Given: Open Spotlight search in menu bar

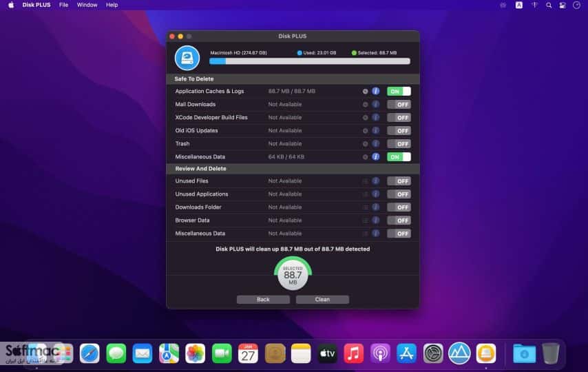Looking at the screenshot, I should tap(549, 6).
